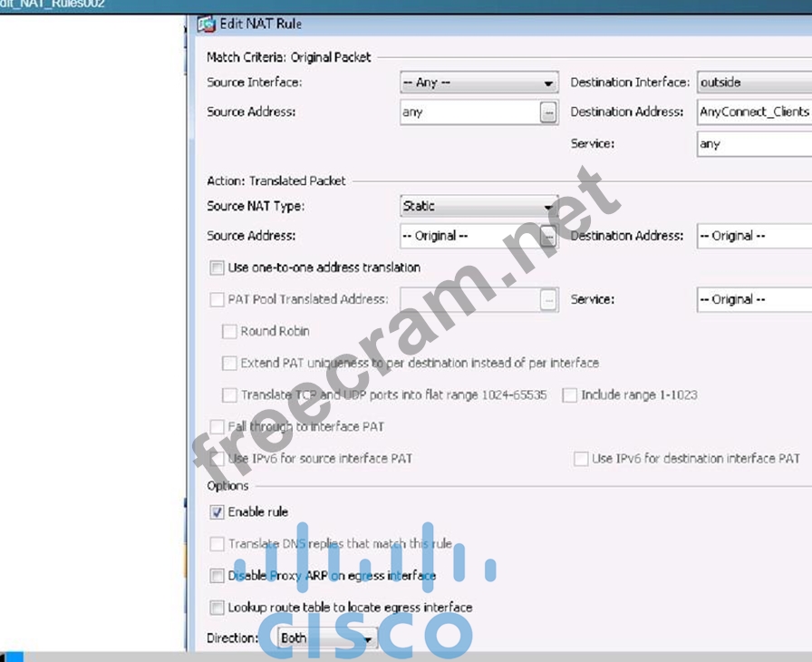Image resolution: width=812 pixels, height=662 pixels.
Task: Open browse button for original Source Address
Action: click(x=548, y=112)
